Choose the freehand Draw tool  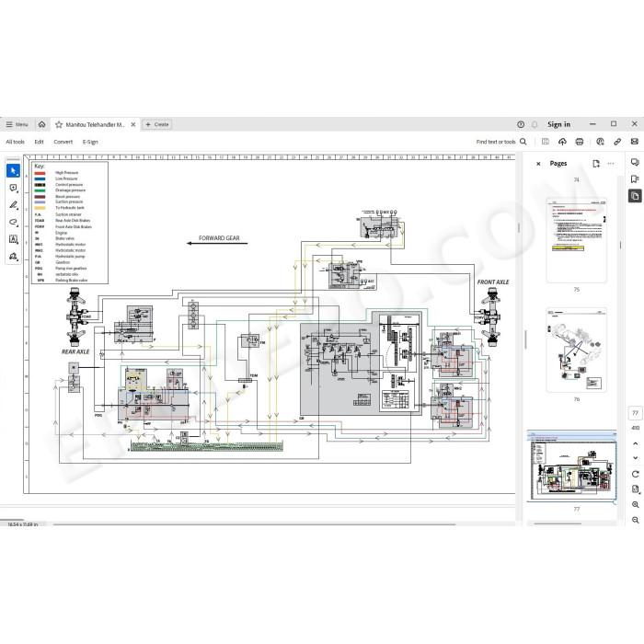point(13,223)
